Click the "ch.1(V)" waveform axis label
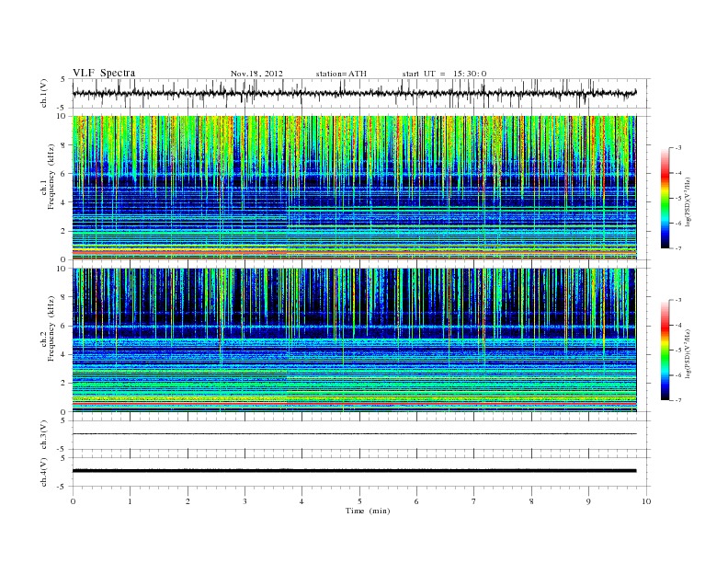Image resolution: width=728 pixels, height=563 pixels. tap(43, 93)
